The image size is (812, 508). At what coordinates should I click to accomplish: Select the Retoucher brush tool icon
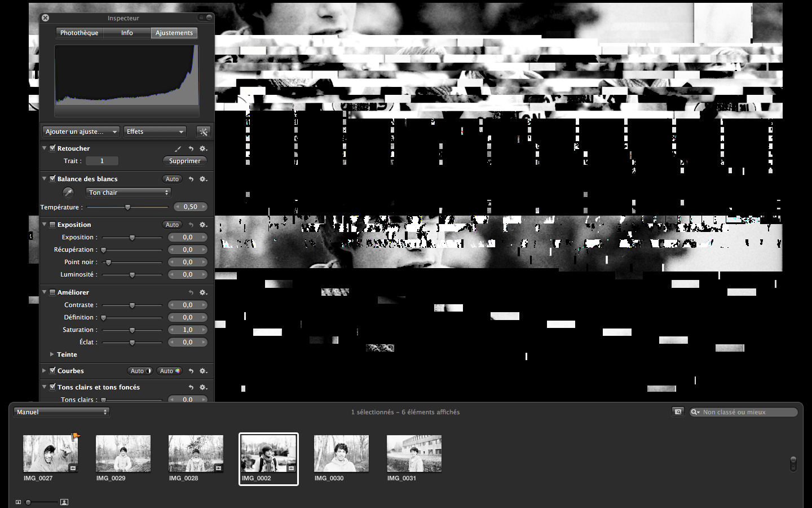(x=176, y=148)
